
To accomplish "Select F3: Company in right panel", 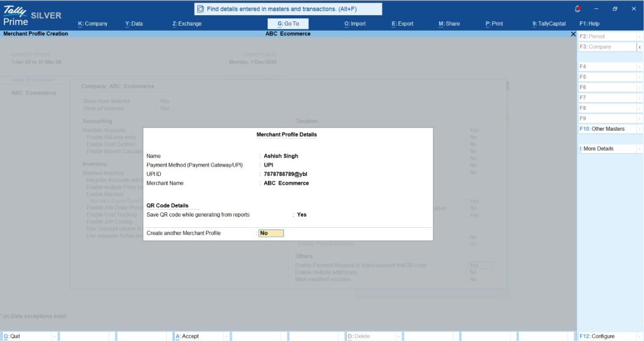I will coord(608,46).
